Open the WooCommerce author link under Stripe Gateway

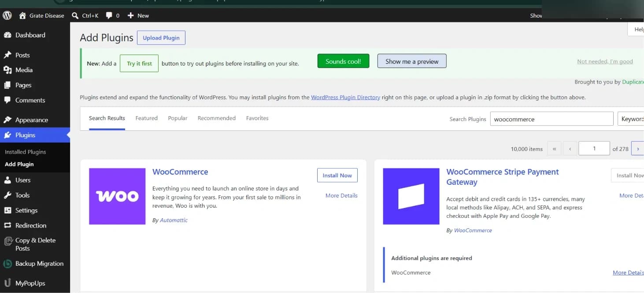(x=473, y=231)
